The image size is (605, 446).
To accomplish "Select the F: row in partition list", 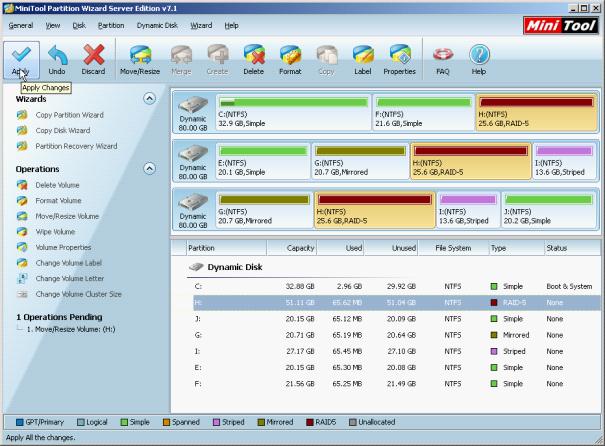I will pyautogui.click(x=397, y=383).
